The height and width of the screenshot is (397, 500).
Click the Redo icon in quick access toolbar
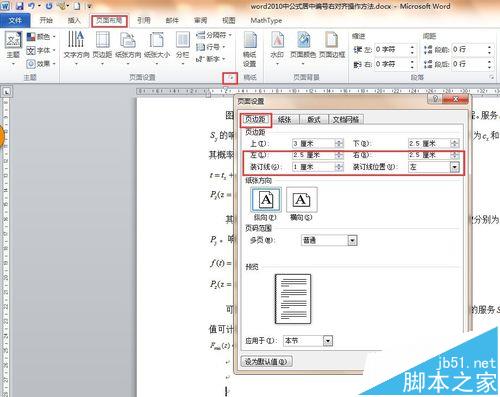[49, 6]
